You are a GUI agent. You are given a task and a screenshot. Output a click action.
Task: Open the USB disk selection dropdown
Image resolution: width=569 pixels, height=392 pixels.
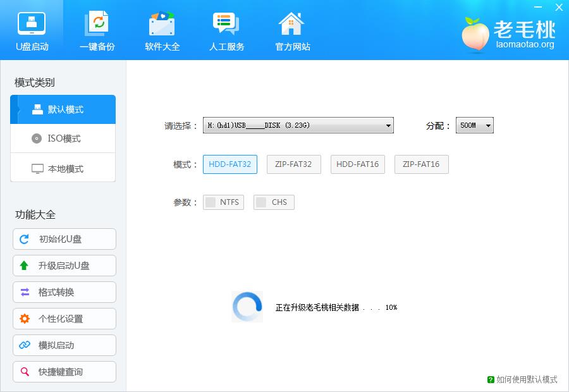[x=388, y=125]
